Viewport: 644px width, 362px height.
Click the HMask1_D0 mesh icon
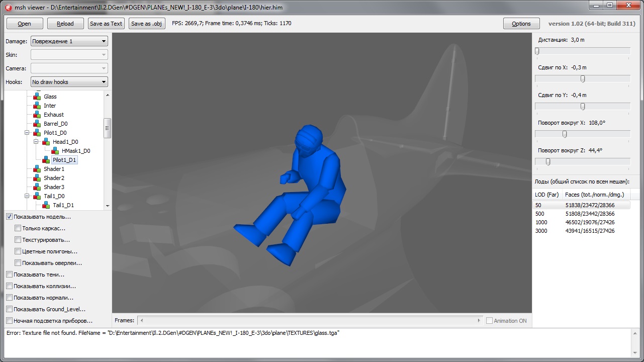(55, 151)
